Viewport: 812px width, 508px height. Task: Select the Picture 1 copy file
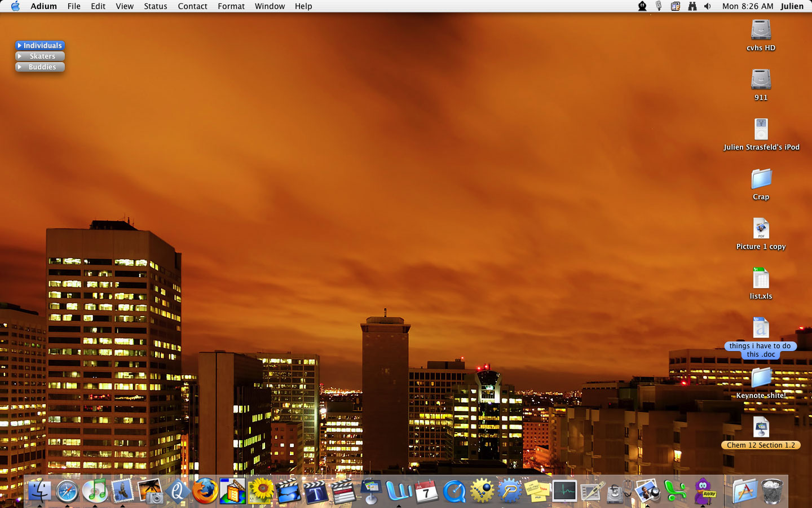(x=761, y=229)
